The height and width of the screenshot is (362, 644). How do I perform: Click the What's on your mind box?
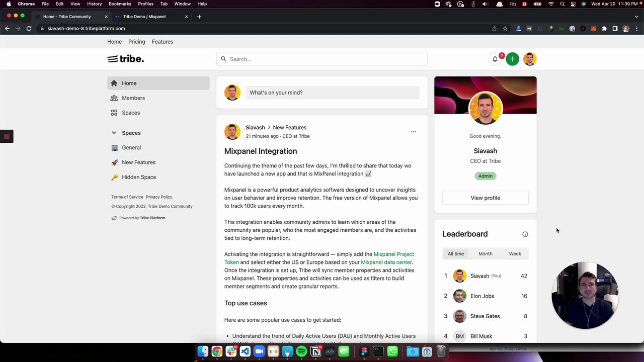point(333,93)
